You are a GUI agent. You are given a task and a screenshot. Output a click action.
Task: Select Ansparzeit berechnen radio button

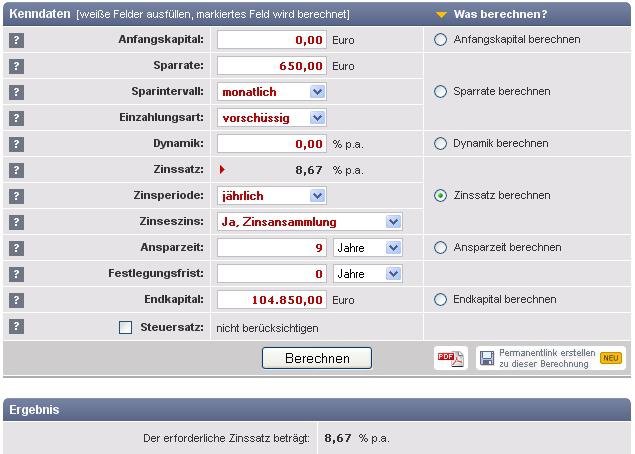440,247
